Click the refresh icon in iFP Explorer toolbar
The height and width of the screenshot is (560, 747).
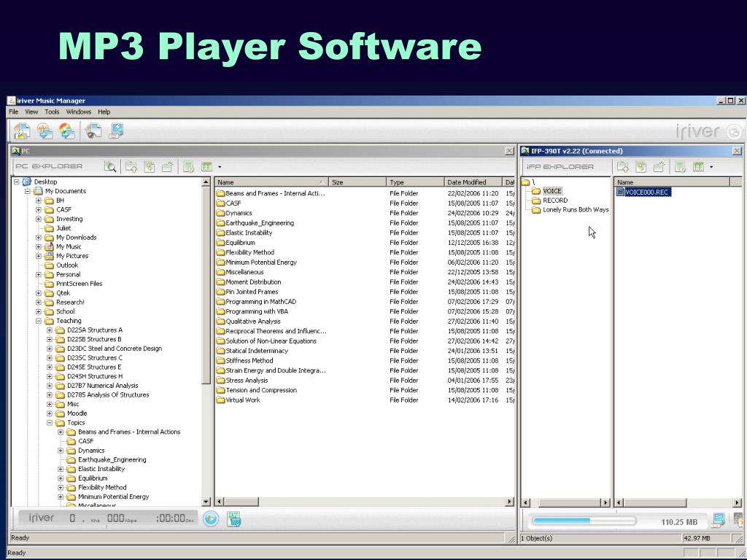point(641,167)
